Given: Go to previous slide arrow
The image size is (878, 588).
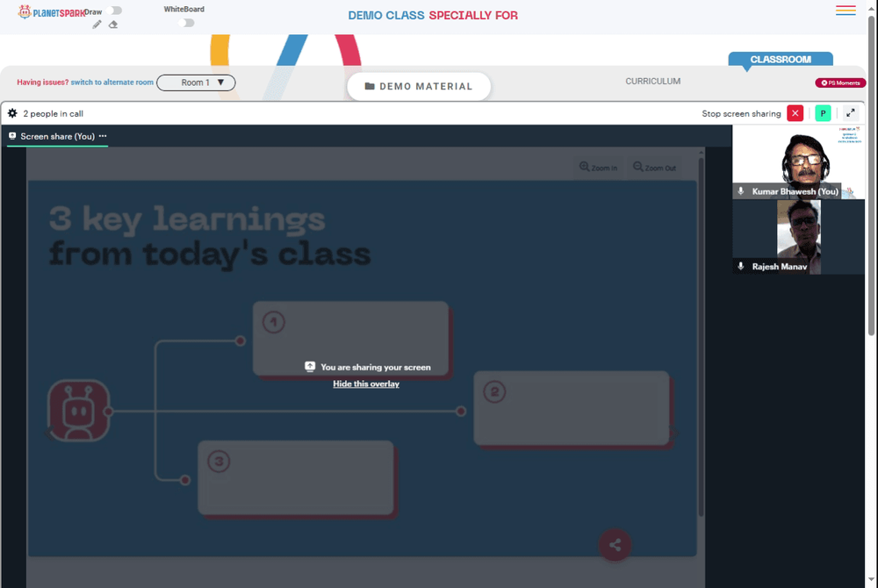Looking at the screenshot, I should tap(49, 433).
